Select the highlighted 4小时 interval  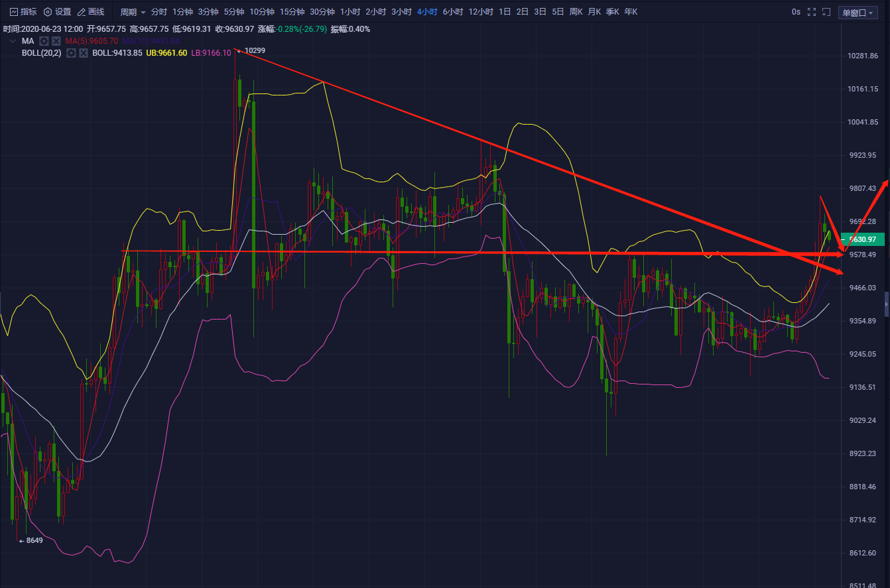pos(428,12)
